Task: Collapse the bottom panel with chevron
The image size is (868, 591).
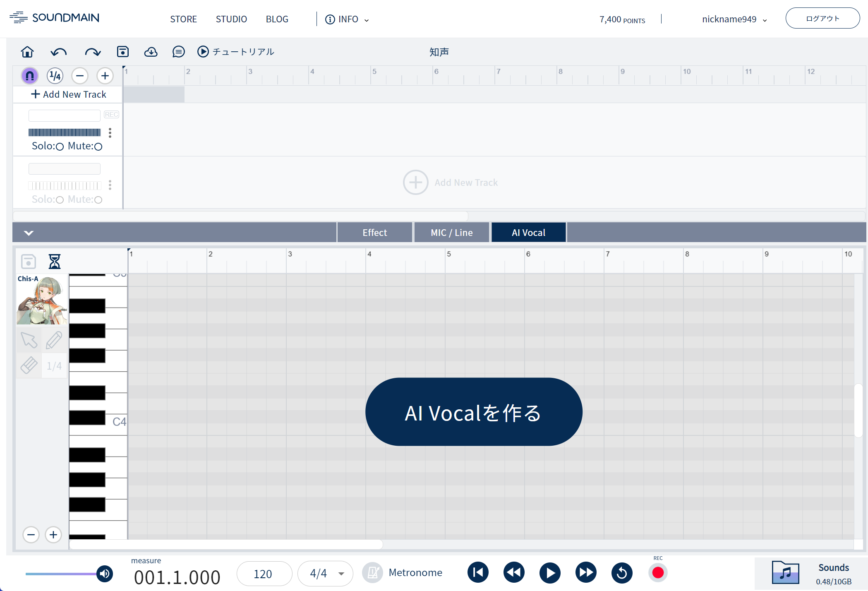Action: point(29,233)
